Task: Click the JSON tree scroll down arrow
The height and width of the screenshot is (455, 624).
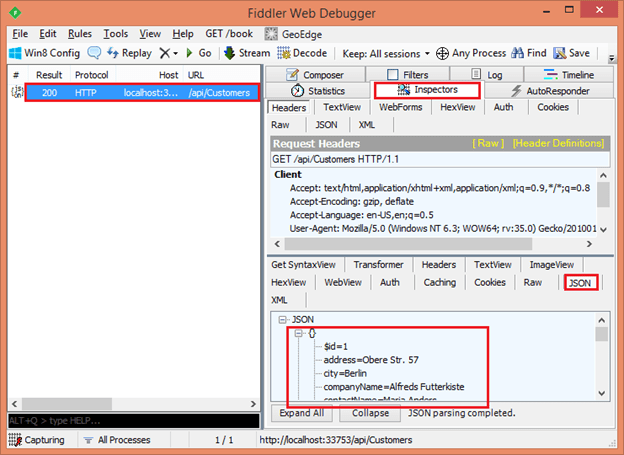Action: [602, 393]
